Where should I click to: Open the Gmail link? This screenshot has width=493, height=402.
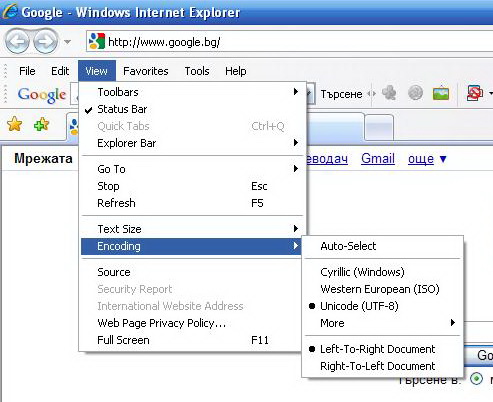[378, 159]
